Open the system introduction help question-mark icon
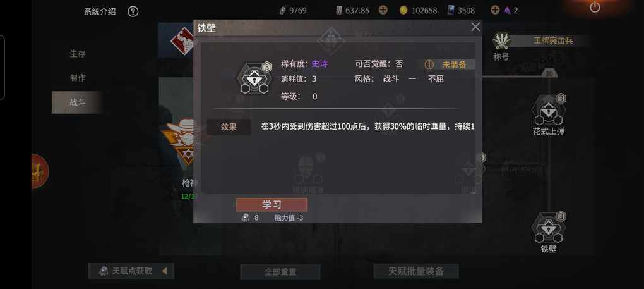 133,11
